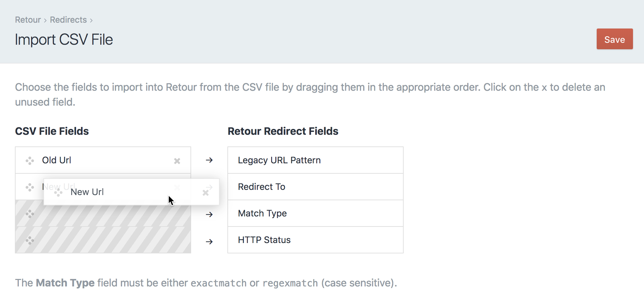The width and height of the screenshot is (644, 302).
Task: Click drag handle in striped row beside HTTP Status
Action: click(x=30, y=240)
